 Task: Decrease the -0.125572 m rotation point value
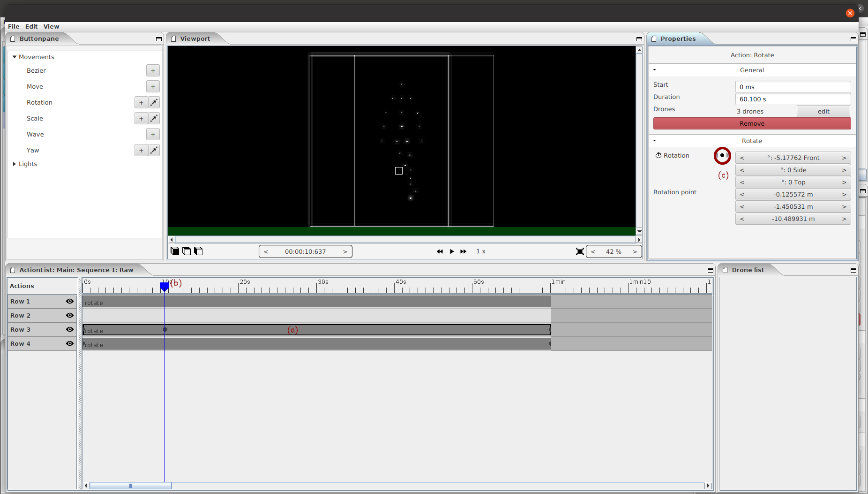(742, 194)
